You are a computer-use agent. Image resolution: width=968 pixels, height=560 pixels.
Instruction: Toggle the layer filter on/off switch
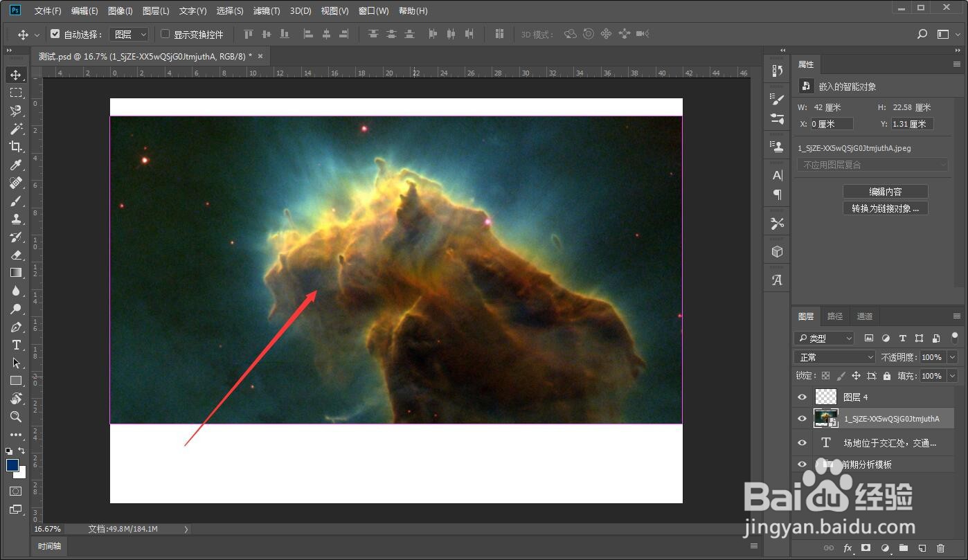(x=955, y=337)
